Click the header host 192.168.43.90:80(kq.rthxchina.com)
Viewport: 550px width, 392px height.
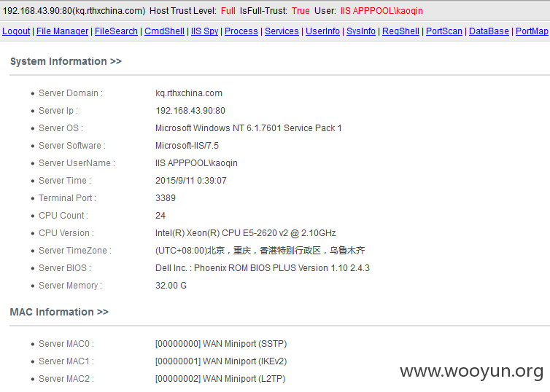(74, 11)
